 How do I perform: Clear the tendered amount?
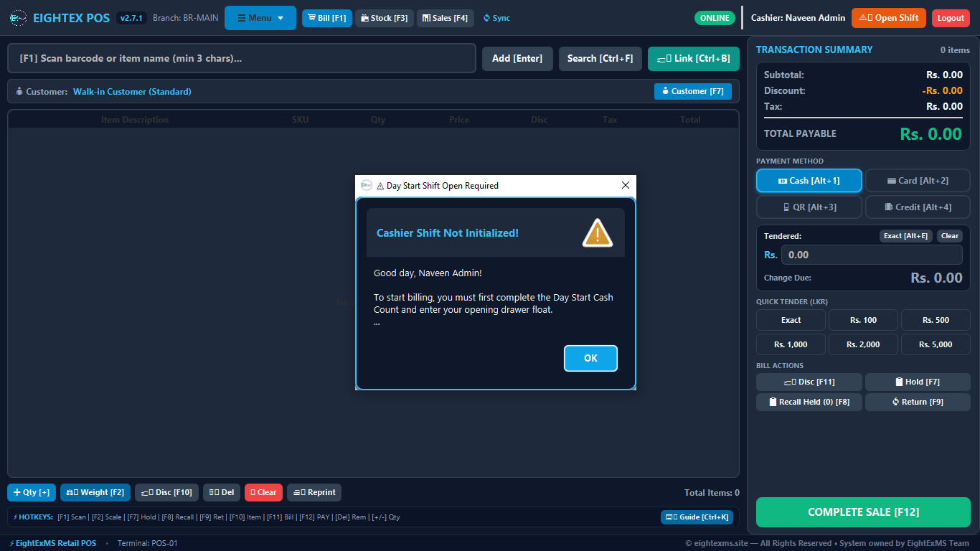coord(950,235)
